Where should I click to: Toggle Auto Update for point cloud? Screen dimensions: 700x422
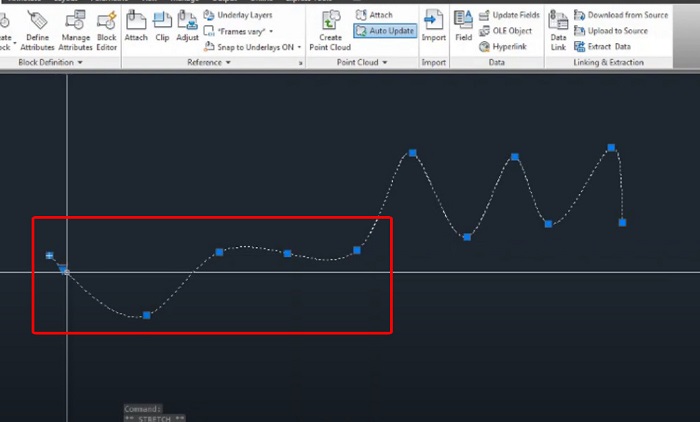point(384,31)
